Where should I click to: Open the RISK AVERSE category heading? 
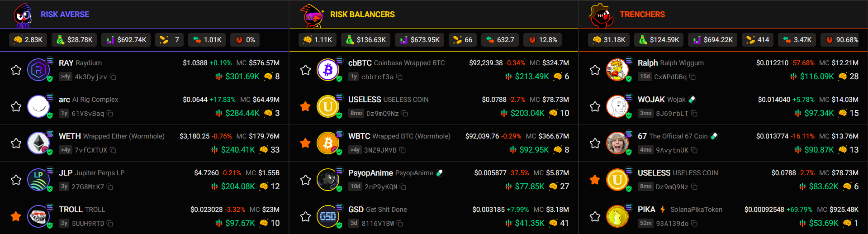pyautogui.click(x=65, y=14)
